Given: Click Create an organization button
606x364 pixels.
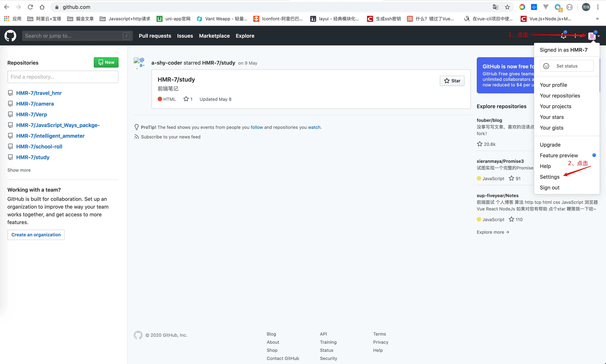Looking at the screenshot, I should (x=36, y=235).
